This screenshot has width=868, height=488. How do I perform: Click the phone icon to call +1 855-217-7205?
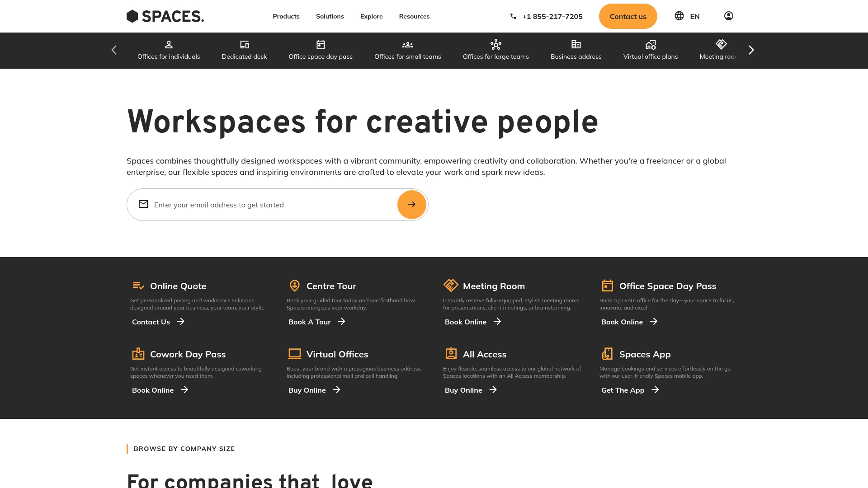(x=513, y=16)
